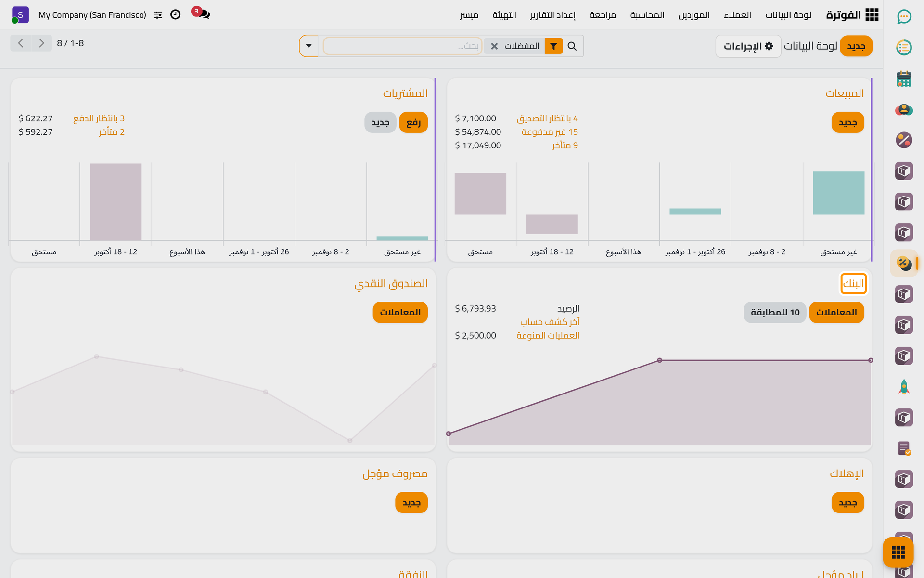Click the magnifier search icon

click(x=572, y=46)
